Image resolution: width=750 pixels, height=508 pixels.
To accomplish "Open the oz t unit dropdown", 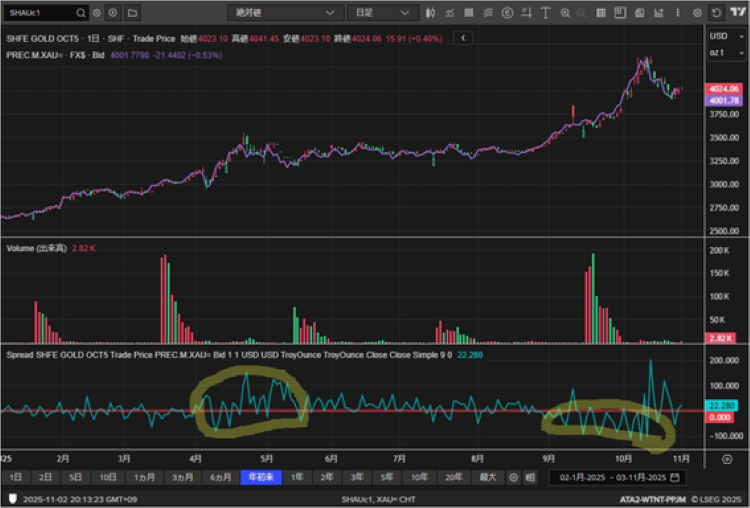I will pos(718,52).
